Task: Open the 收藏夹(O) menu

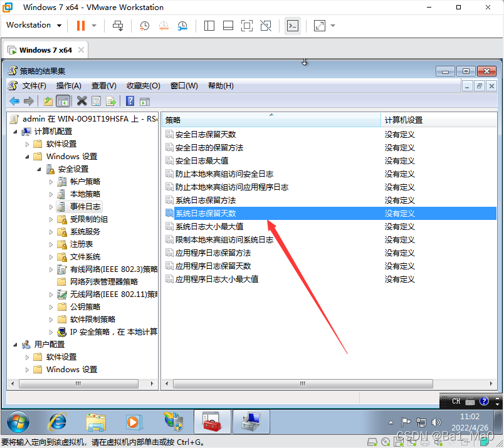Action: point(144,86)
